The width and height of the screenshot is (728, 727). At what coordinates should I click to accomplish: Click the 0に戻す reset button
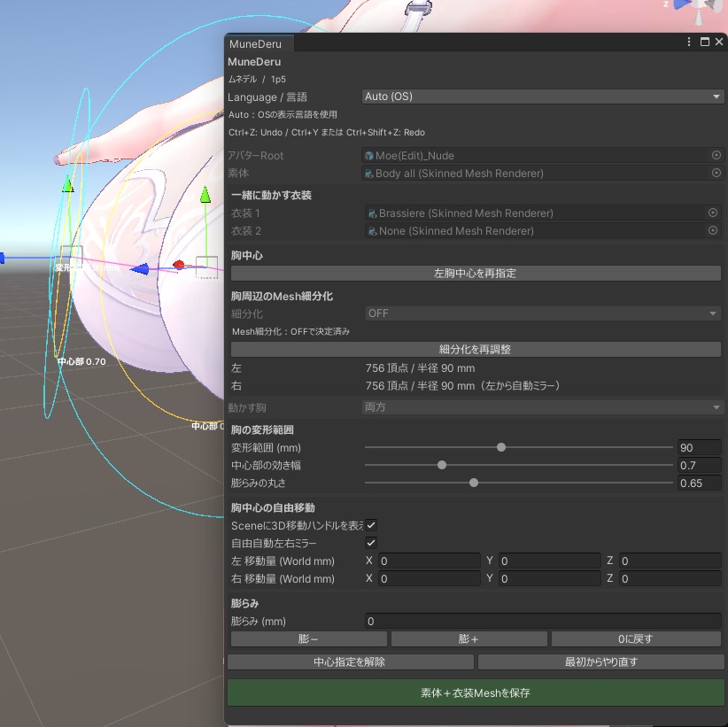coord(636,638)
